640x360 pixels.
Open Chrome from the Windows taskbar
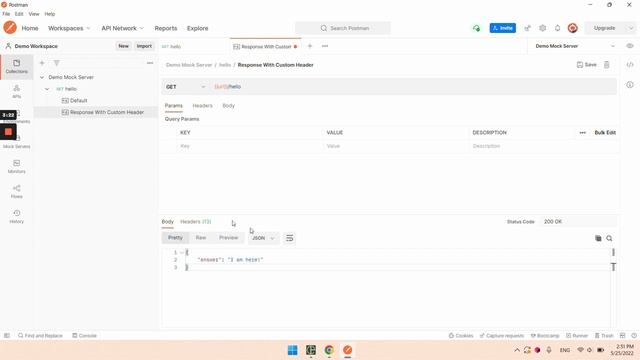[x=329, y=350]
